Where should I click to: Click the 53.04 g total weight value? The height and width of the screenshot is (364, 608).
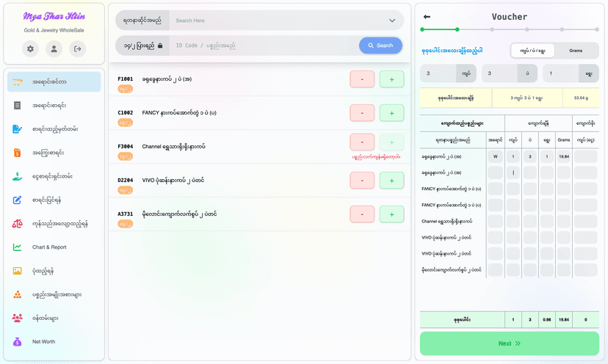point(581,98)
